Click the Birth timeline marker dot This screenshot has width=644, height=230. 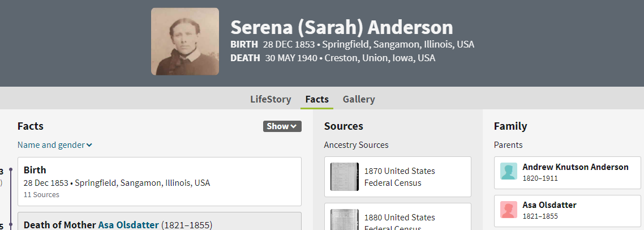tap(11, 169)
